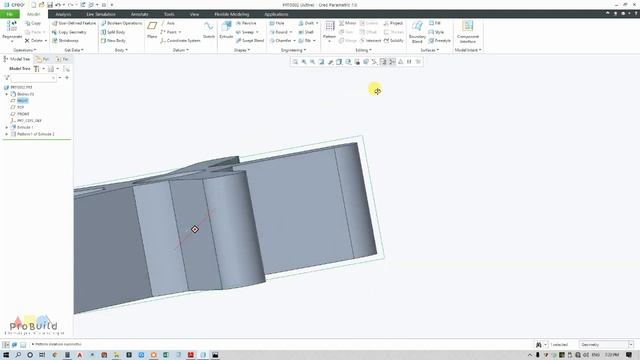The height and width of the screenshot is (360, 640).
Task: Expand the Shapes group dropdown
Action: pyautogui.click(x=242, y=50)
